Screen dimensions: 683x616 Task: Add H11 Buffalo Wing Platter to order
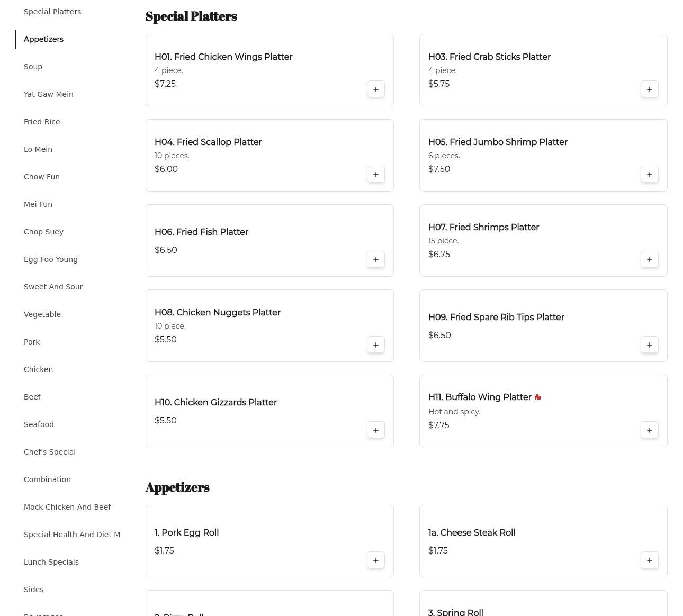pyautogui.click(x=650, y=430)
